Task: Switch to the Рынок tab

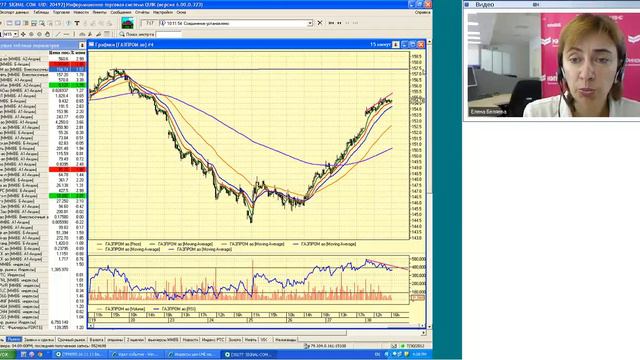Action: pos(13,340)
